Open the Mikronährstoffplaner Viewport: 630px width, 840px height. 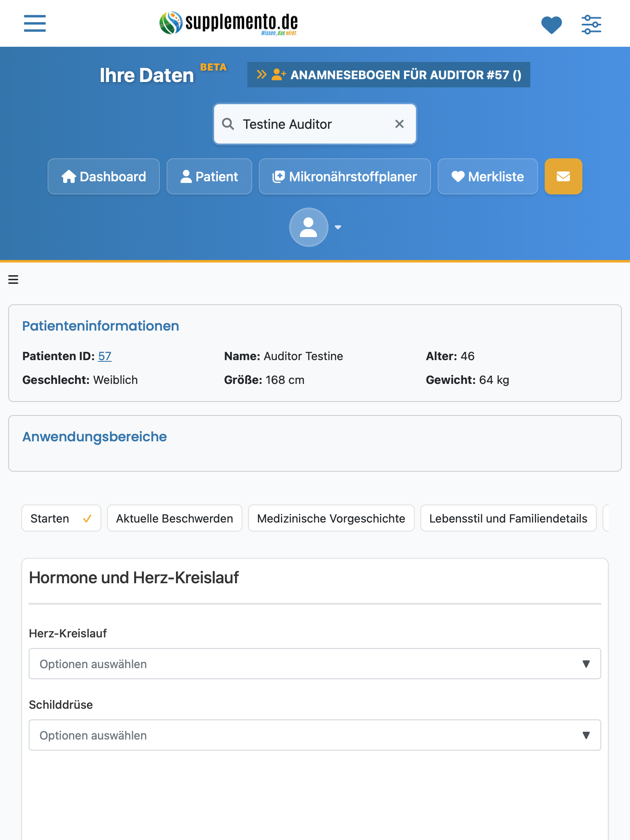(345, 176)
